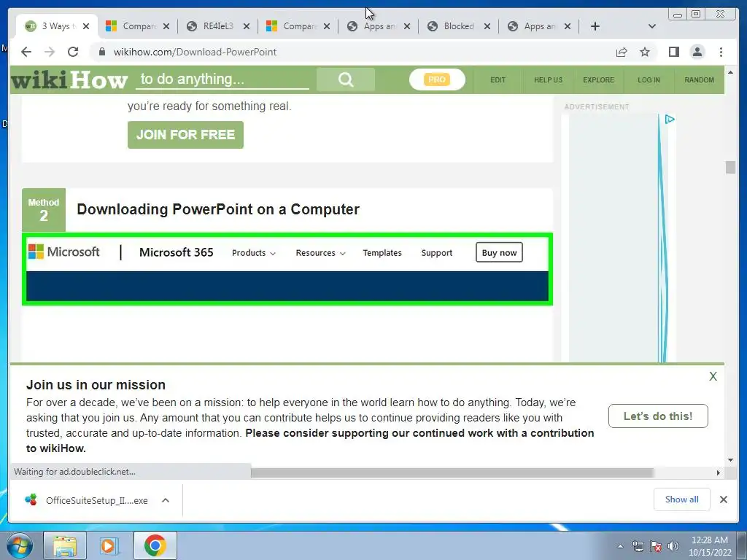Open OfficeSuiteSetup download options chevron
747x560 pixels.
(166, 500)
